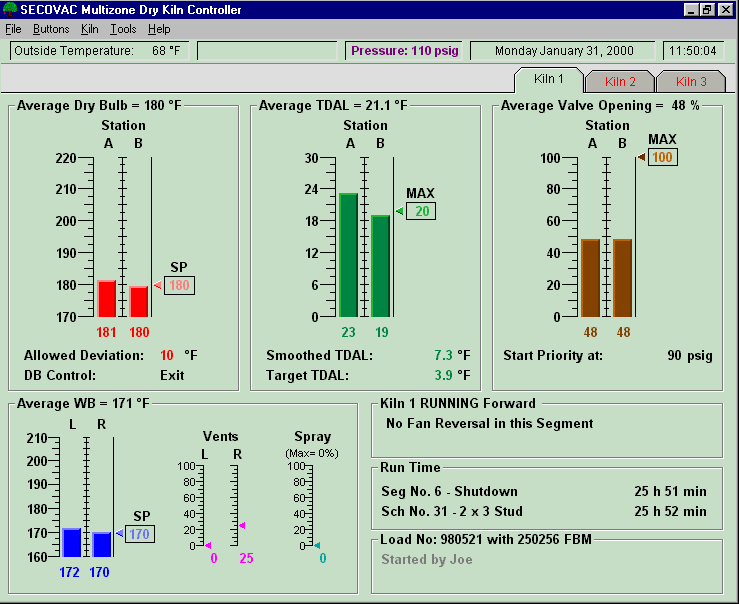This screenshot has height=604, width=739.
Task: Click the dry bulb SP value box 180
Action: (x=179, y=285)
